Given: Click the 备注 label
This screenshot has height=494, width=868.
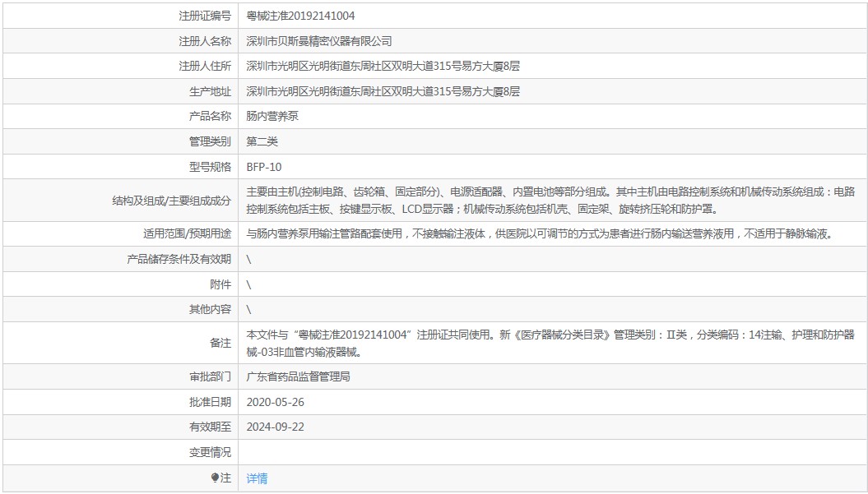Looking at the screenshot, I should coord(220,343).
